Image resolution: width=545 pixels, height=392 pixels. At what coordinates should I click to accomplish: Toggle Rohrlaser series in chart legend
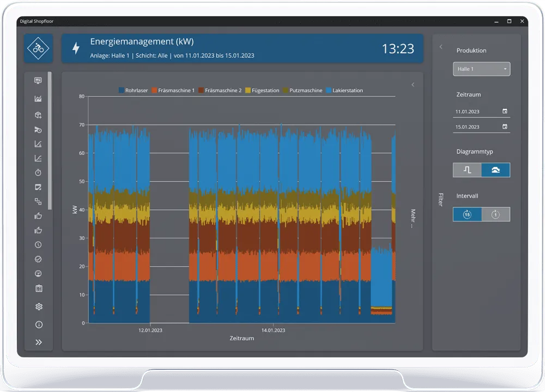click(x=133, y=91)
